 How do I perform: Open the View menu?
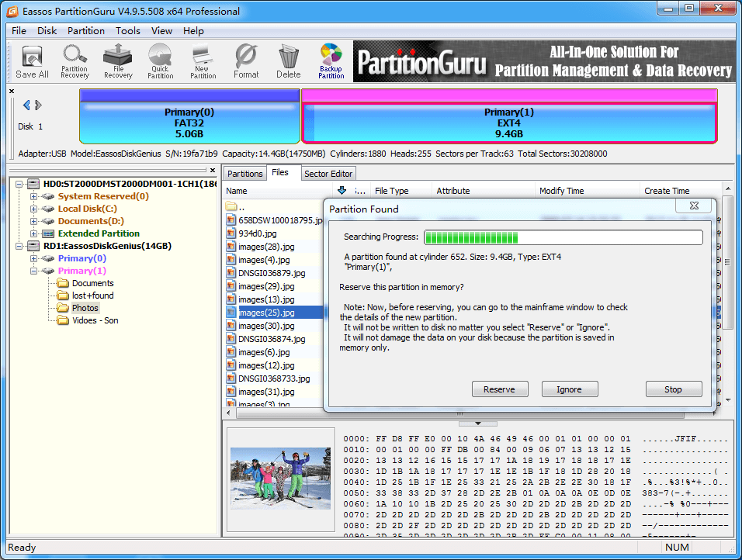point(161,31)
